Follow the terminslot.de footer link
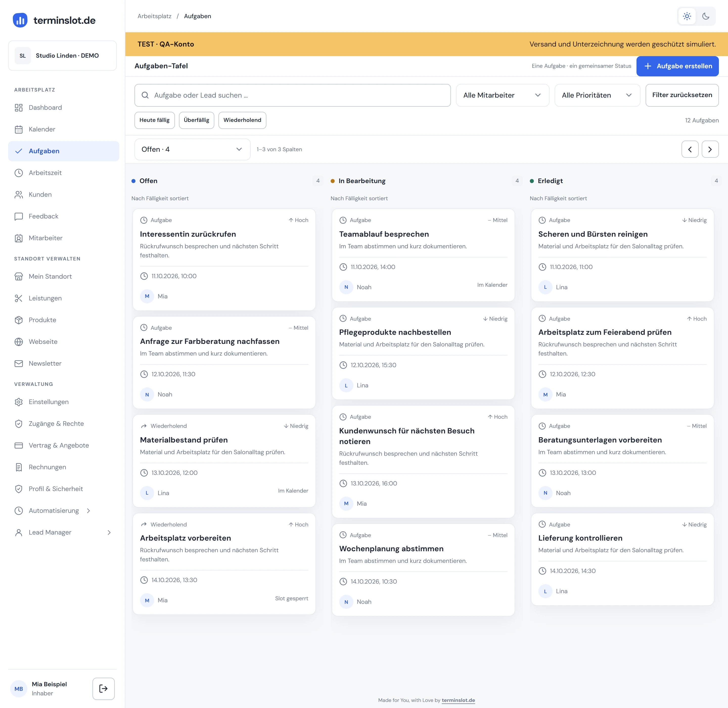The image size is (728, 708). point(458,700)
